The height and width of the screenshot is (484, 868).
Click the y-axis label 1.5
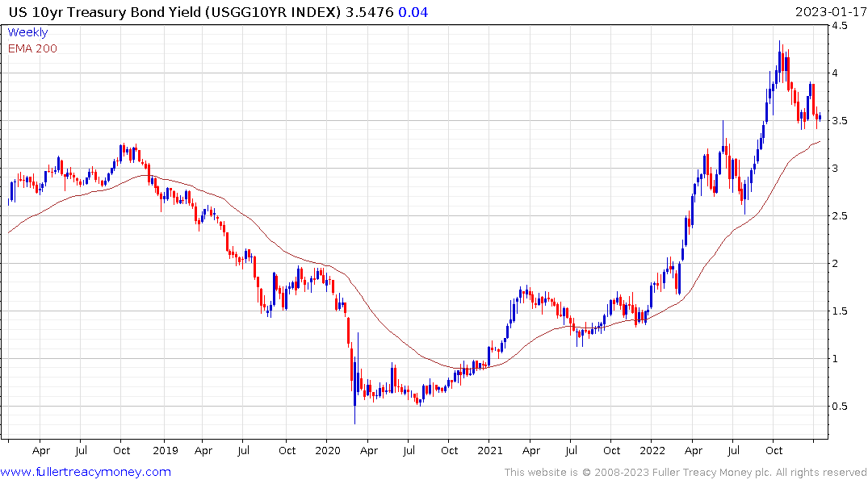pos(839,311)
